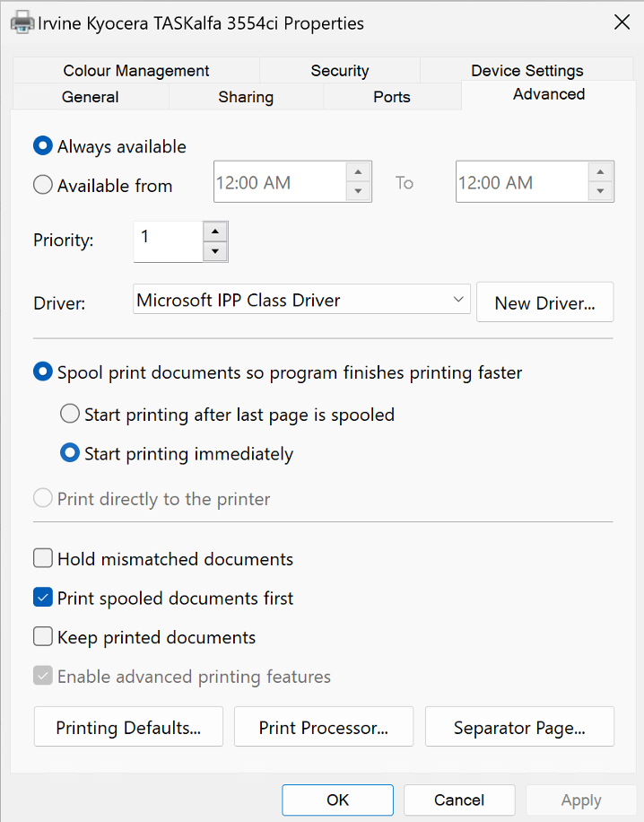Screen dimensions: 644x822
Task: Close the printer Properties dialog
Action: tap(622, 22)
